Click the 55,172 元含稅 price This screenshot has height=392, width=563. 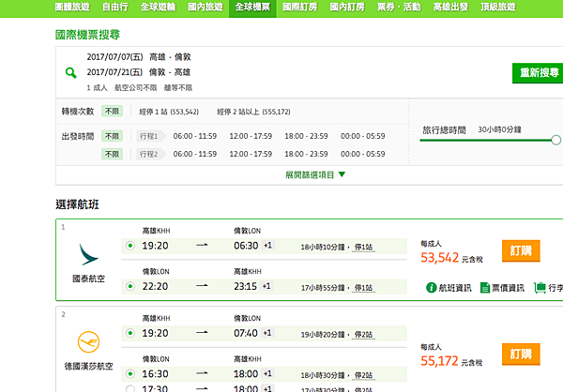[x=451, y=361]
